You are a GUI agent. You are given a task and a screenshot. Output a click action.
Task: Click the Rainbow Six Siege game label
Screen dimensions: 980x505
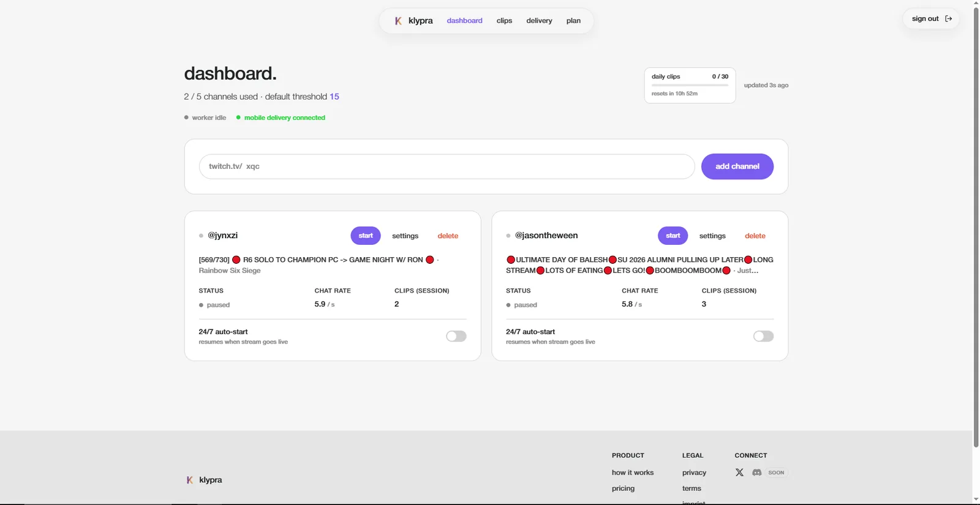(x=230, y=271)
